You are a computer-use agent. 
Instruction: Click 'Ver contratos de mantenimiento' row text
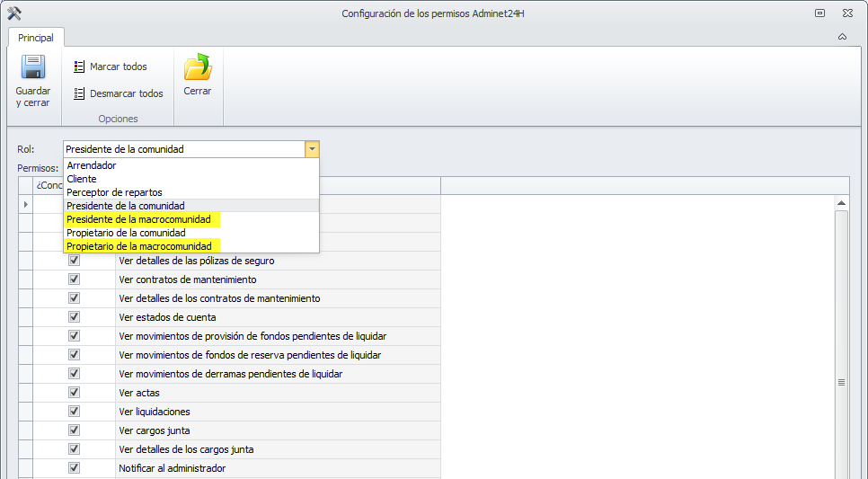[x=188, y=279]
